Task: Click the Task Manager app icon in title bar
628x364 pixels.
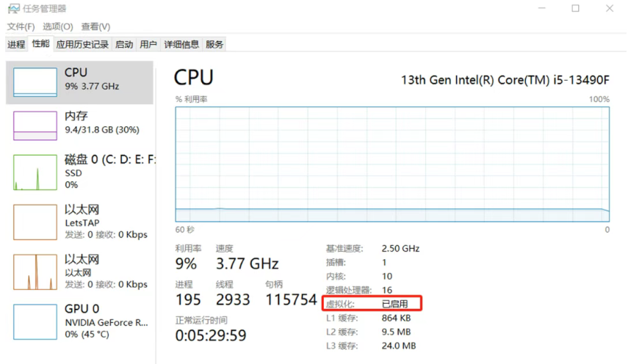Action: pyautogui.click(x=13, y=9)
